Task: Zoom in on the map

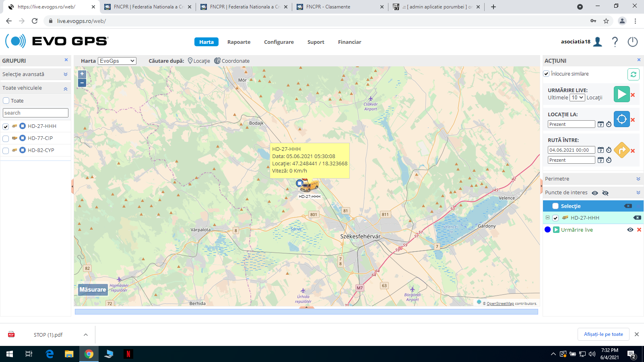Action: tap(82, 74)
